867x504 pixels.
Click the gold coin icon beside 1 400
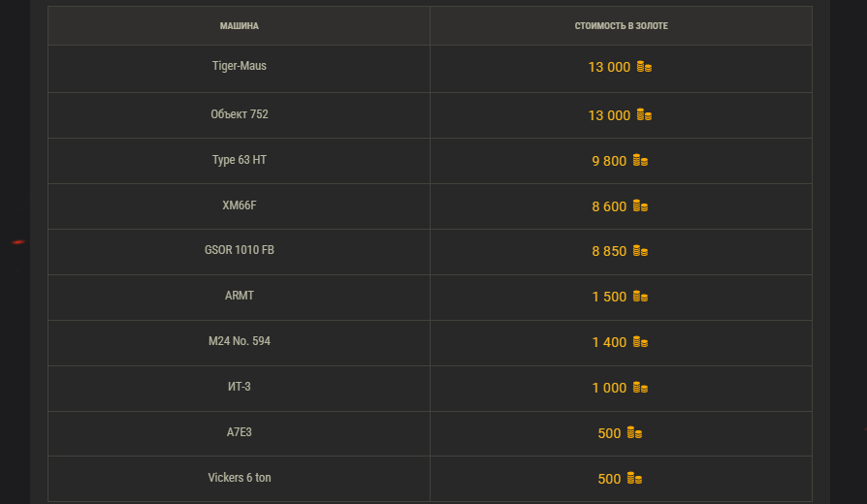[x=640, y=342]
